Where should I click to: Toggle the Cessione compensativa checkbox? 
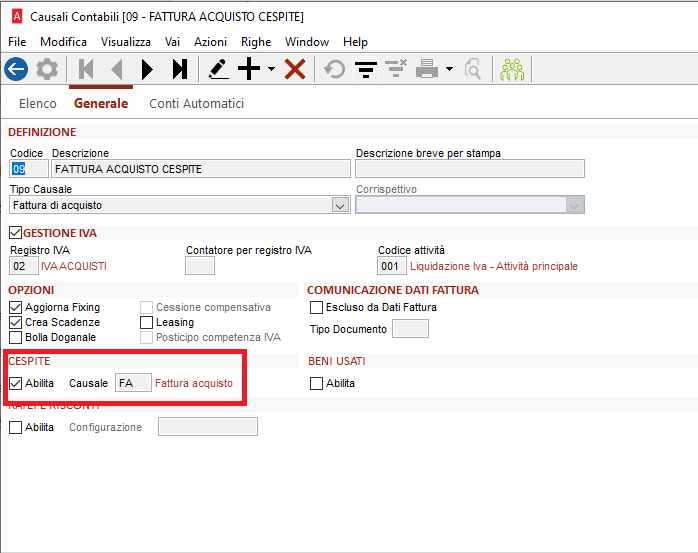pos(146,307)
